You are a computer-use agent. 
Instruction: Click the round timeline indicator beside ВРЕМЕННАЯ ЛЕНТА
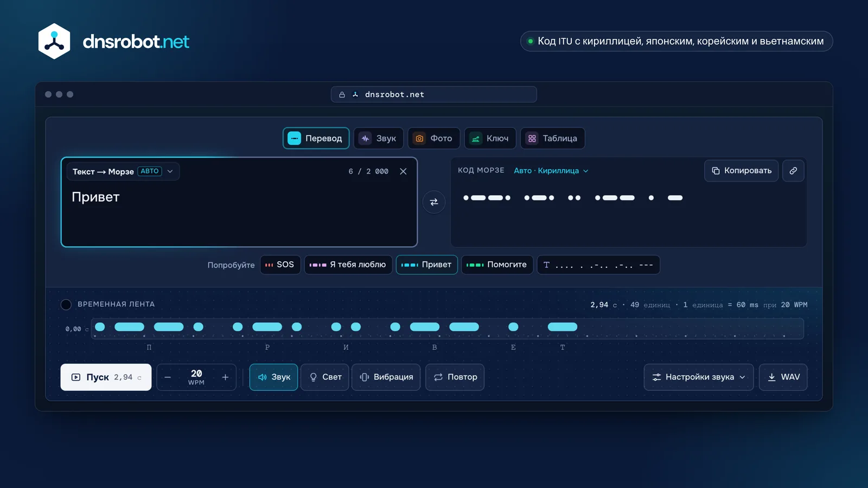(66, 305)
